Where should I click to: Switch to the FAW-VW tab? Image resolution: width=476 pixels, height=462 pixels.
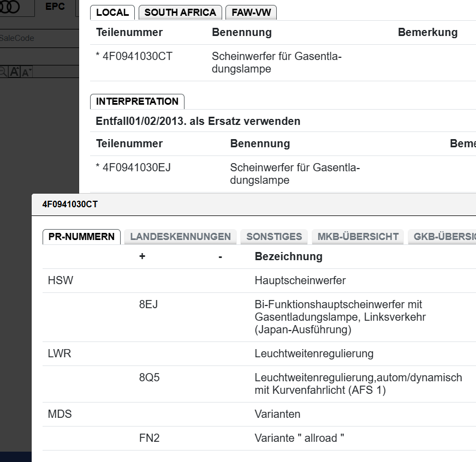251,13
